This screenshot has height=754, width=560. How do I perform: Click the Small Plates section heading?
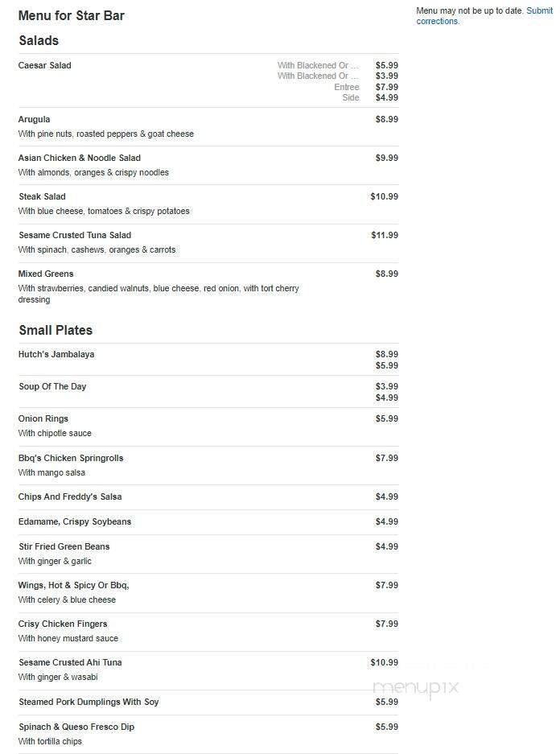[56, 330]
